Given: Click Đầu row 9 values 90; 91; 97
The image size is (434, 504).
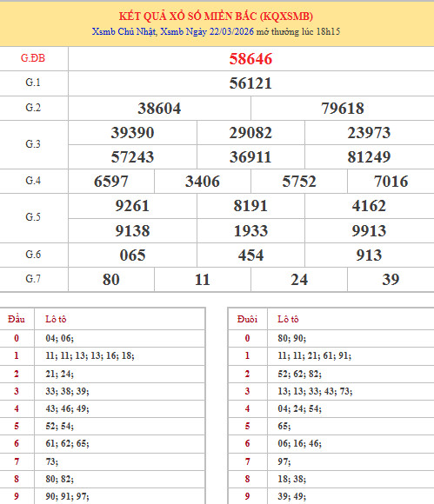Looking at the screenshot, I should 67,496.
